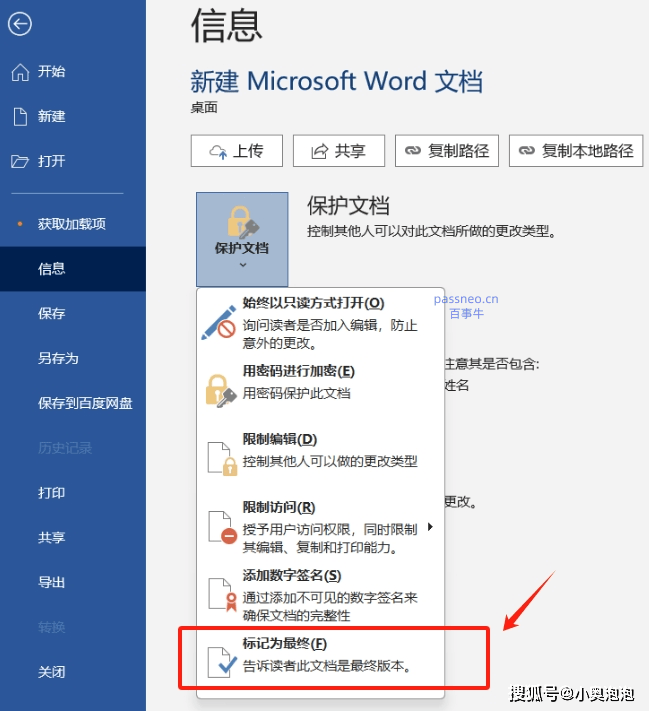
Task: Click the 信息 page heading
Action: [x=227, y=26]
